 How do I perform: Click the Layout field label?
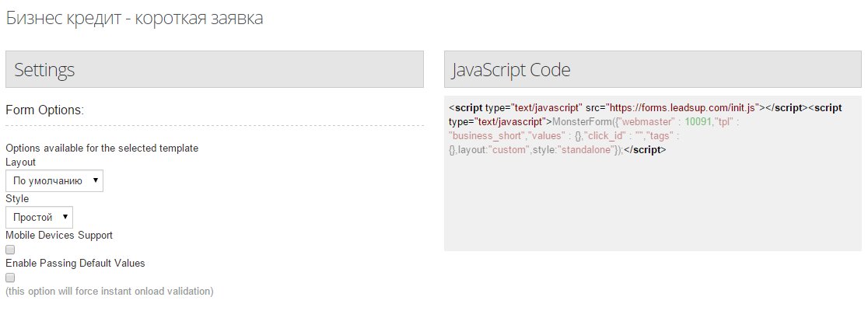pos(20,162)
